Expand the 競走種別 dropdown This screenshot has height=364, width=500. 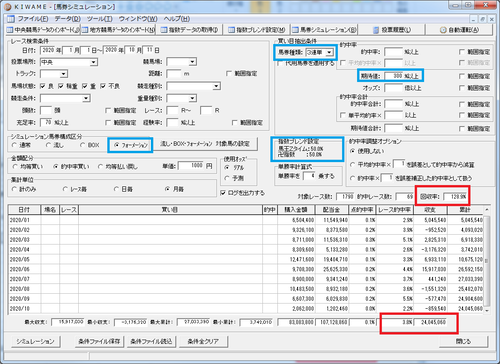pos(193,86)
